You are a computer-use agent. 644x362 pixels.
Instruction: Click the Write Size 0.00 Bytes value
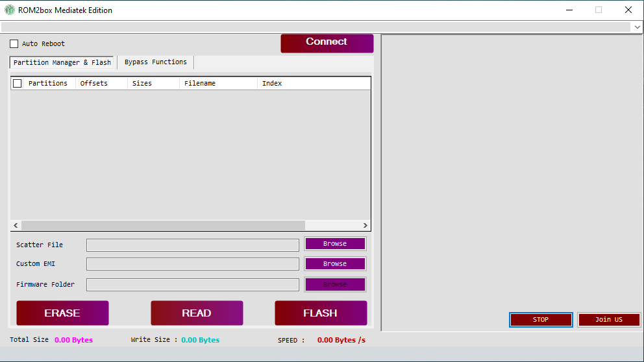[x=201, y=340]
